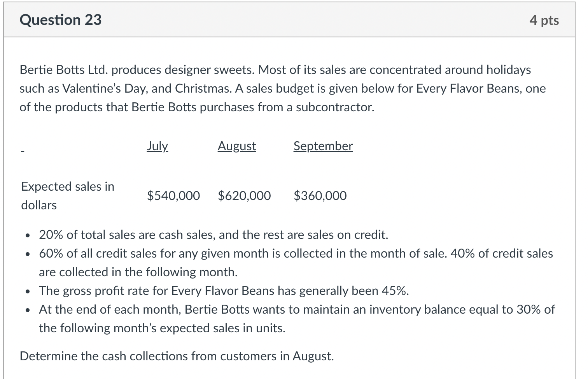Click the "4 pts" point value label
The image size is (588, 379).
(x=544, y=20)
